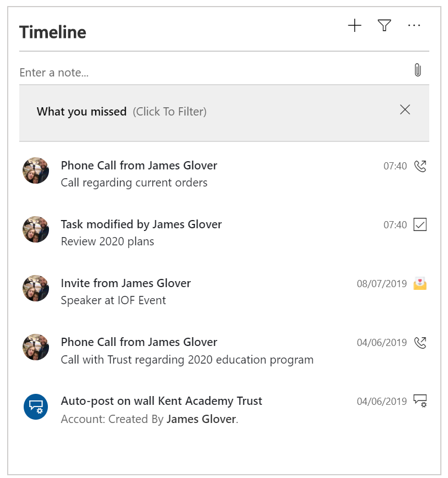Open the timeline filter funnel icon
This screenshot has height=478, width=448.
pyautogui.click(x=384, y=25)
